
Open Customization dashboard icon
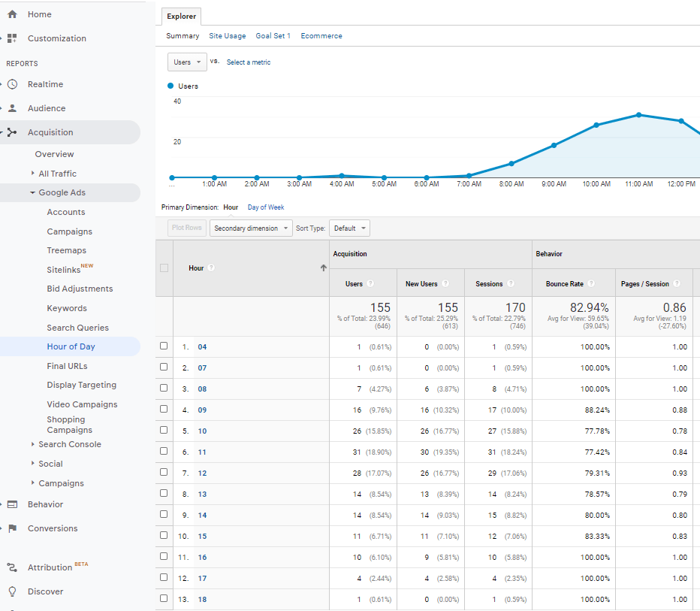tap(12, 38)
